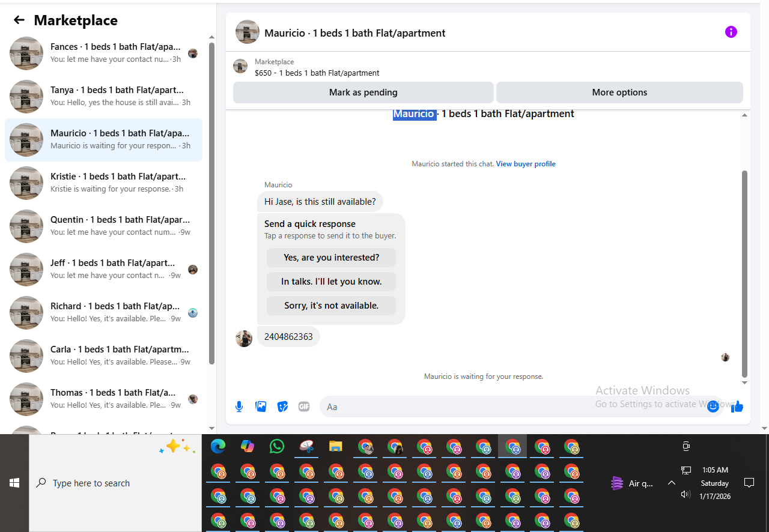Open the GIF picker icon

coord(304,407)
